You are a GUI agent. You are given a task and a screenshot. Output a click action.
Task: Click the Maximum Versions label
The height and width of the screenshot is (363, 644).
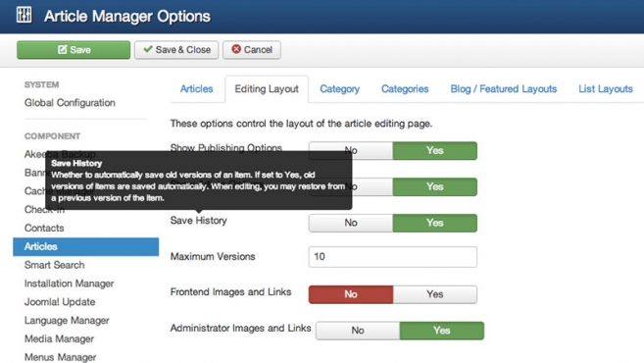[213, 256]
